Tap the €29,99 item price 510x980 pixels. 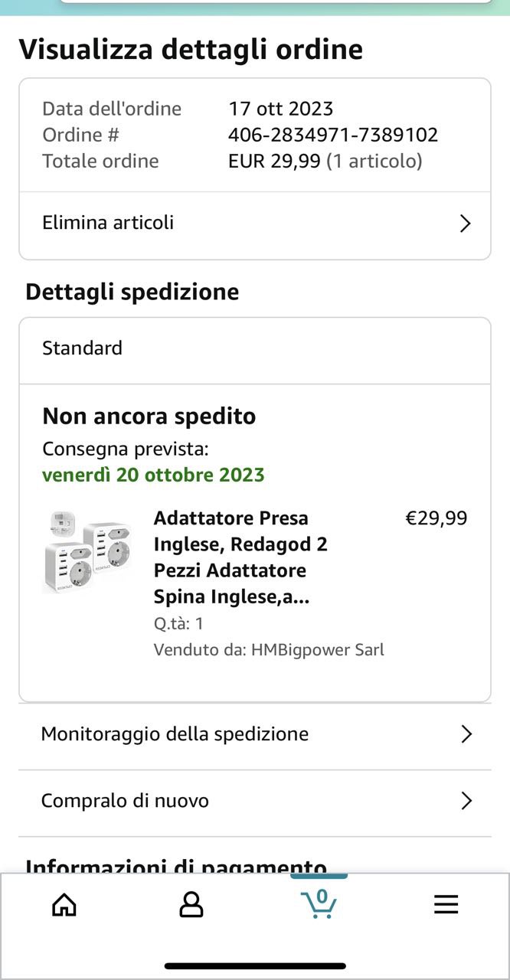tap(436, 518)
